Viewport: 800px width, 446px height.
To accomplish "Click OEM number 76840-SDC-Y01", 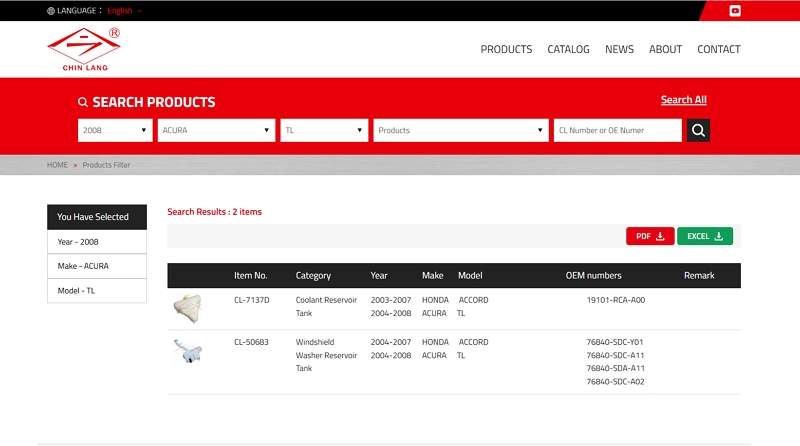I will (615, 342).
